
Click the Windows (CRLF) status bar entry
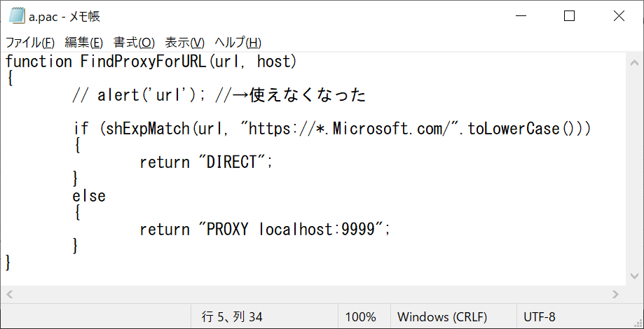(x=442, y=316)
